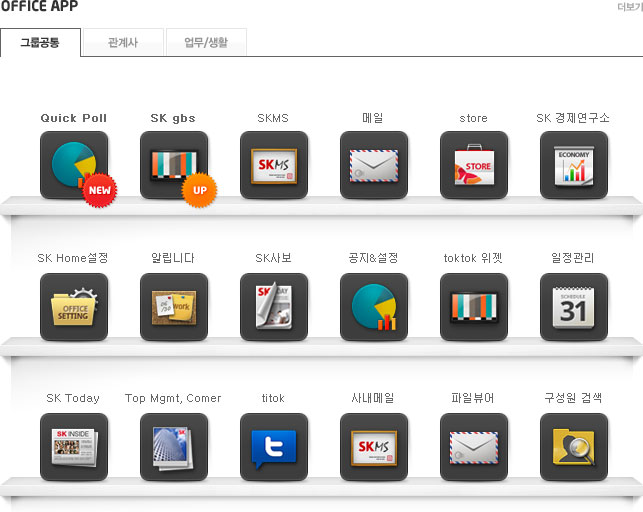Click the SKMS label text
643x512 pixels.
coord(273,118)
